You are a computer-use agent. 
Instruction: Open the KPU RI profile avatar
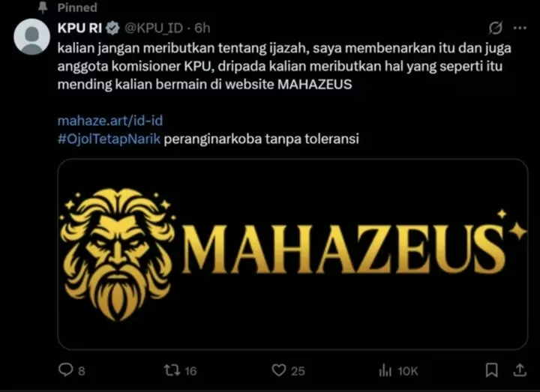31,37
